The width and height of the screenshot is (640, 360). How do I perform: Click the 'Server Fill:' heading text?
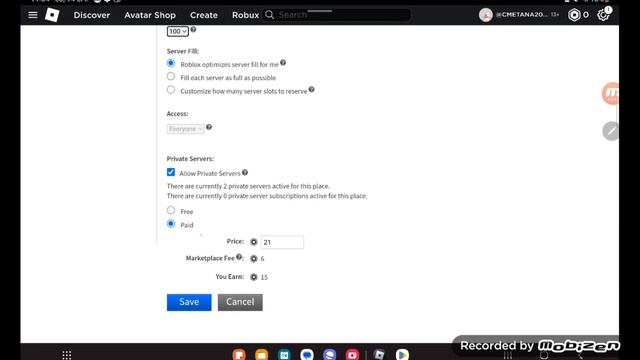pyautogui.click(x=183, y=51)
